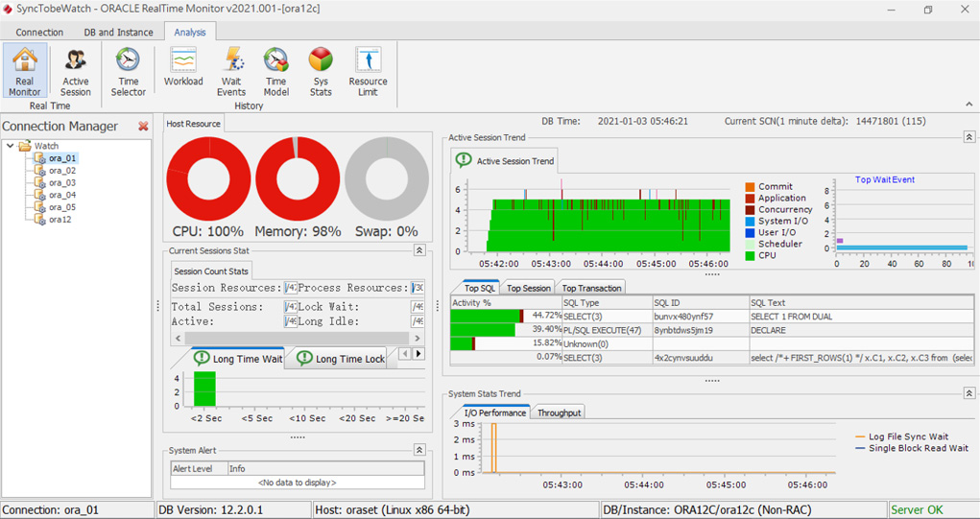Select the Host Resource tab
980x519 pixels.
point(193,124)
